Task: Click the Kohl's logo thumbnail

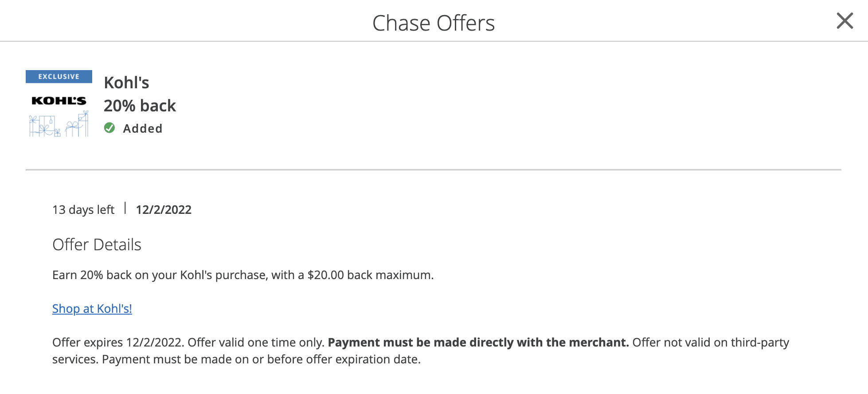Action: click(59, 102)
